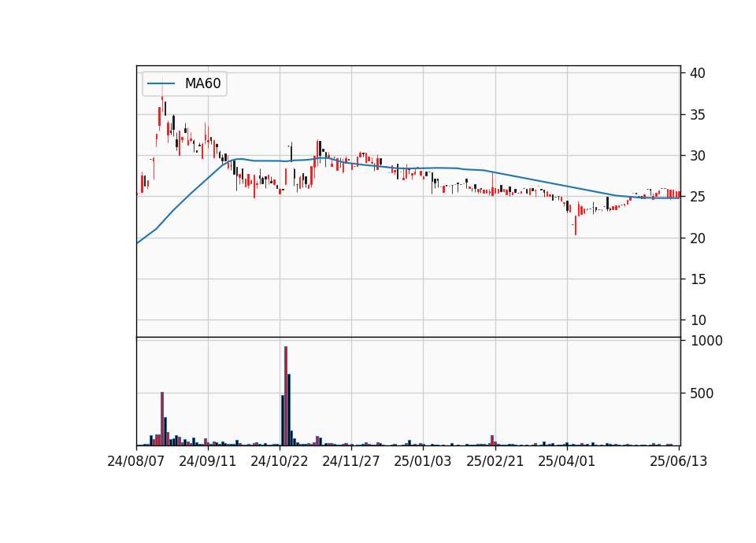Select the 24/09/11 date axis label
Image resolution: width=756 pixels, height=543 pixels.
(x=208, y=461)
